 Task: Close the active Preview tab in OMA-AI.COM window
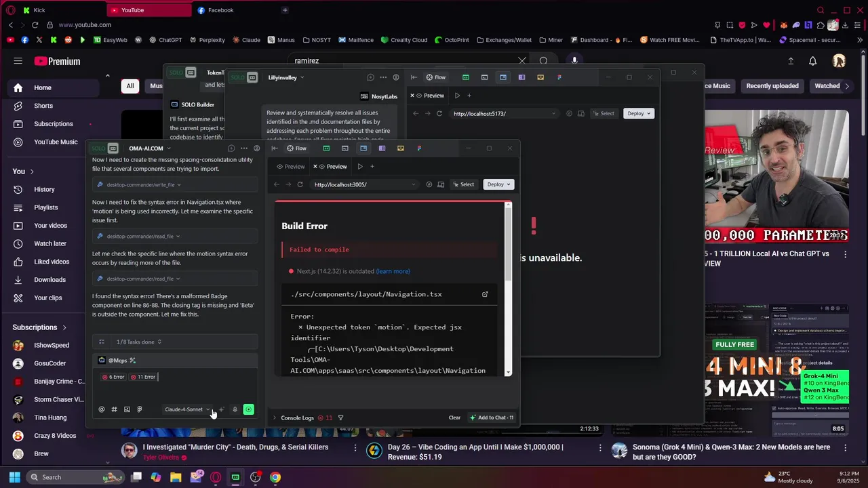tap(315, 166)
